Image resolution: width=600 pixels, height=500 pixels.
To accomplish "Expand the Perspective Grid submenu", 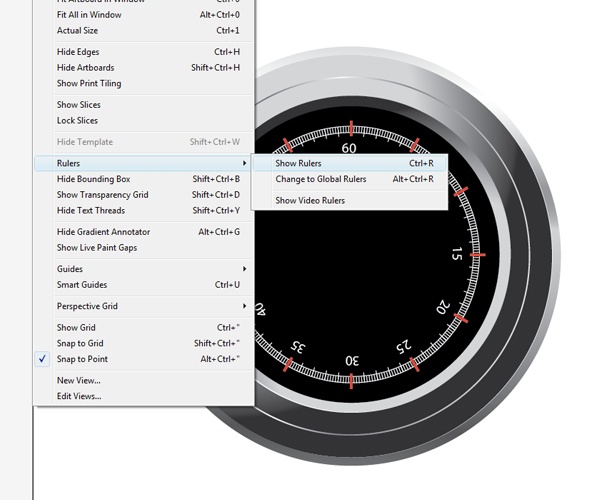I will (144, 306).
